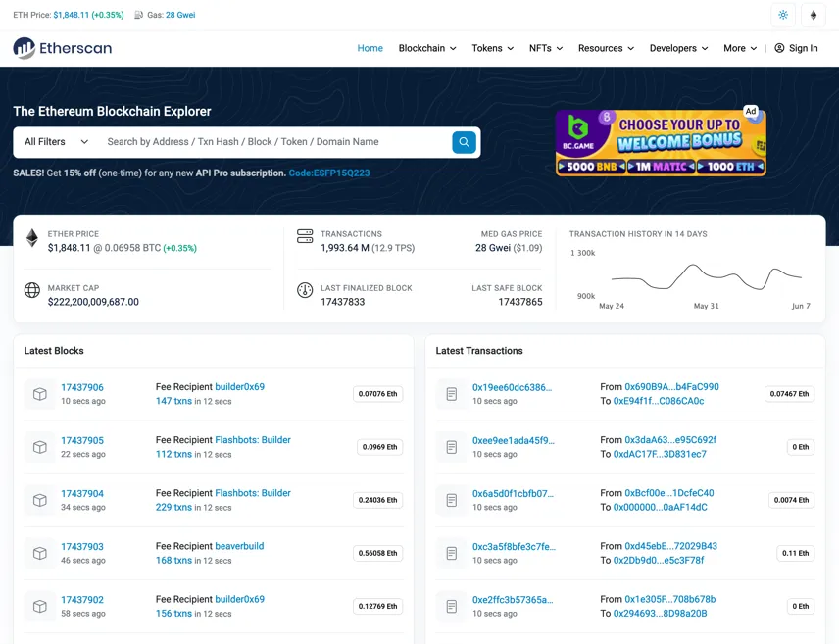Open block 17437902
Screen dimensions: 839x644
(x=82, y=600)
